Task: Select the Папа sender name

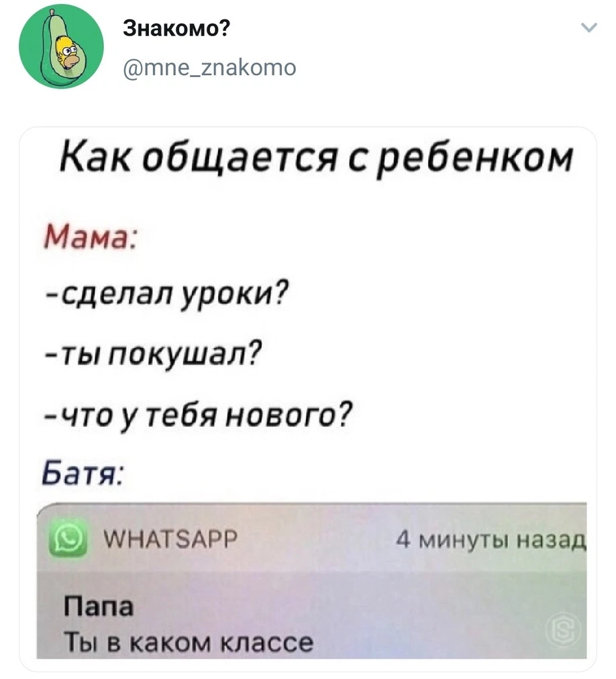Action: pyautogui.click(x=99, y=607)
